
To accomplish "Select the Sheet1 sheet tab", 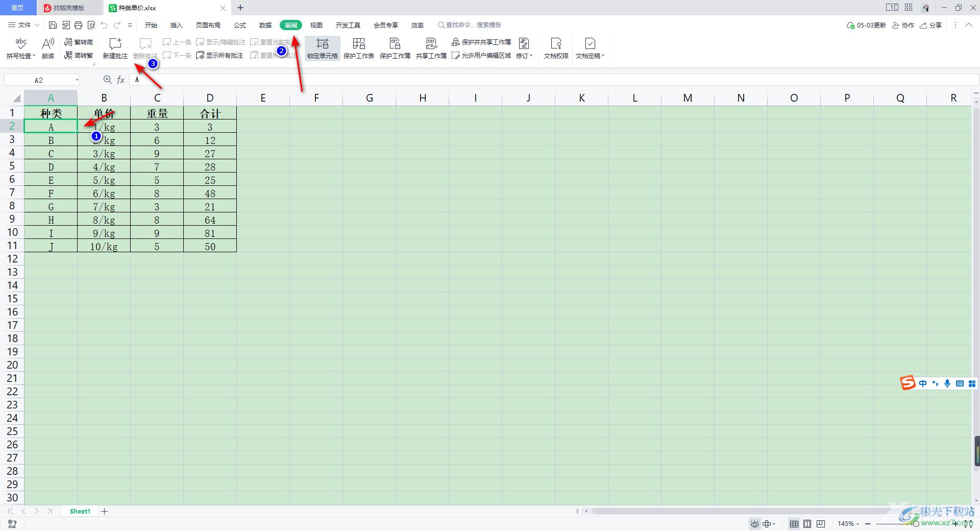I will coord(80,511).
